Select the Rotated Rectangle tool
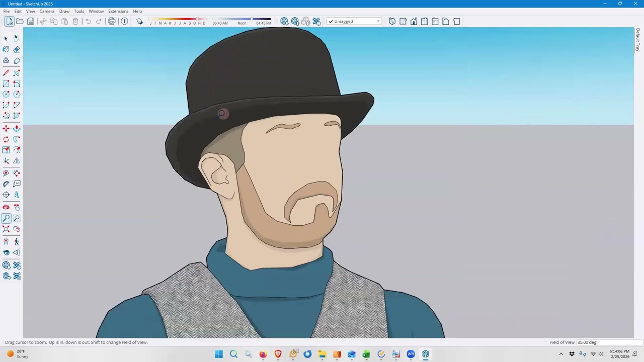Image resolution: width=644 pixels, height=362 pixels. (17, 83)
